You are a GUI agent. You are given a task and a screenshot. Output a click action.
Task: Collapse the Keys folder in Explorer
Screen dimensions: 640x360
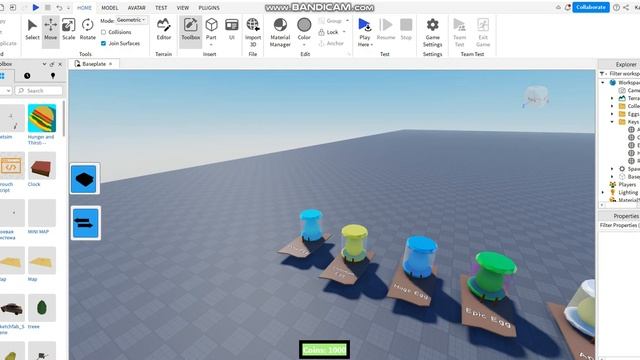tap(612, 122)
